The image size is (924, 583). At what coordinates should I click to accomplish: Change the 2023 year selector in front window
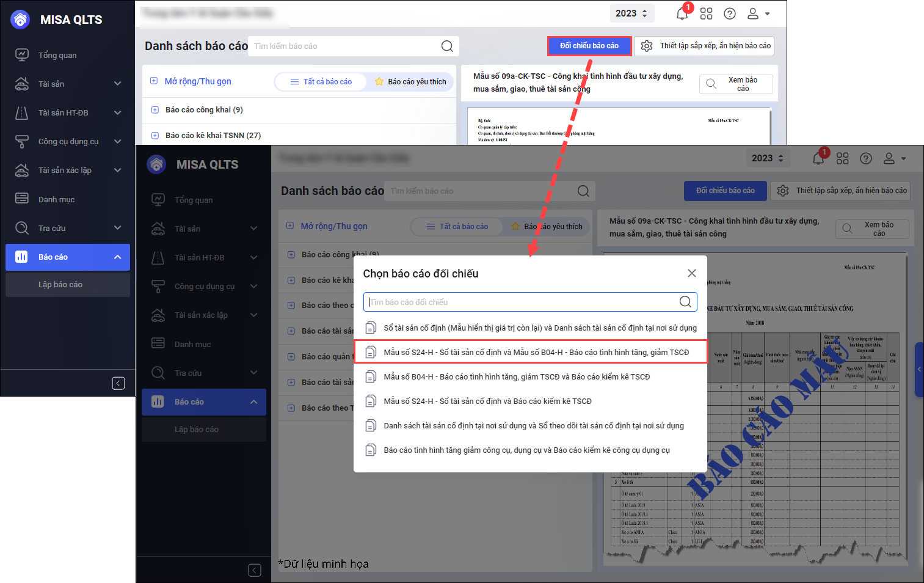(x=768, y=158)
